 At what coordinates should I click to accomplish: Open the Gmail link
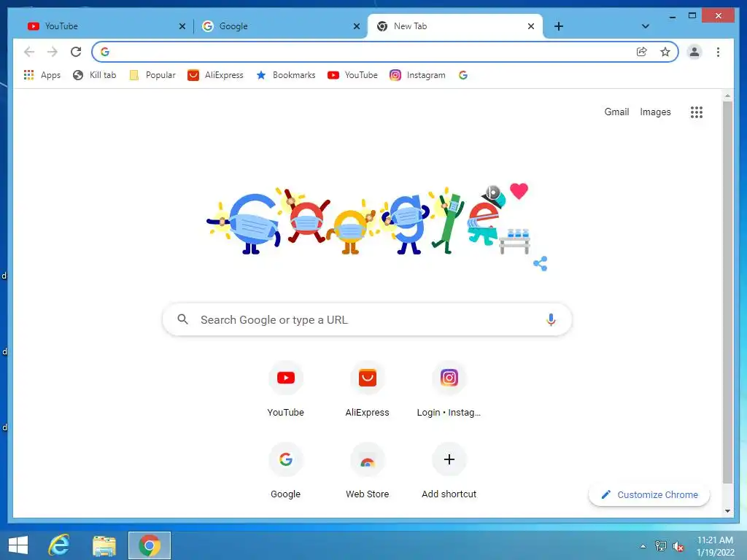point(616,112)
